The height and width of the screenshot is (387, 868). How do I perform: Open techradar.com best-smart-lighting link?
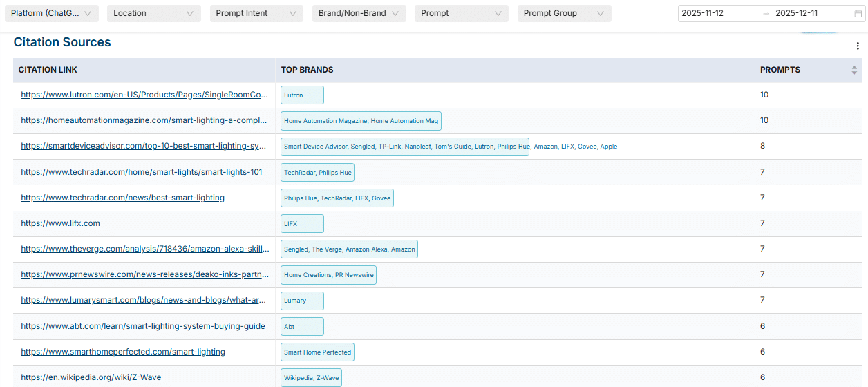122,198
